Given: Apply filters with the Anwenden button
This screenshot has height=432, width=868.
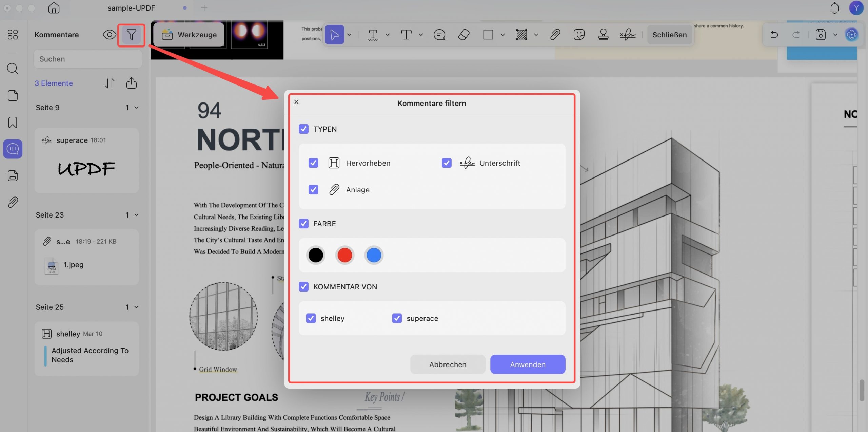Looking at the screenshot, I should pos(528,364).
